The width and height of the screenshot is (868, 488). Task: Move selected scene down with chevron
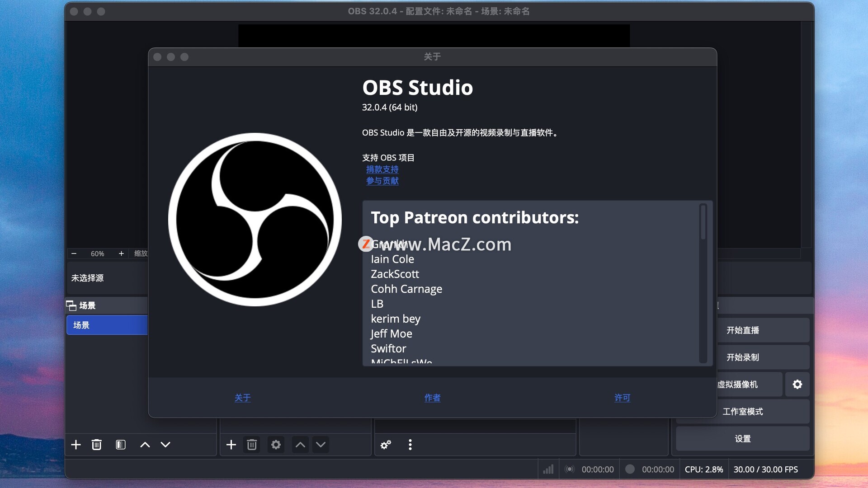[x=165, y=445]
